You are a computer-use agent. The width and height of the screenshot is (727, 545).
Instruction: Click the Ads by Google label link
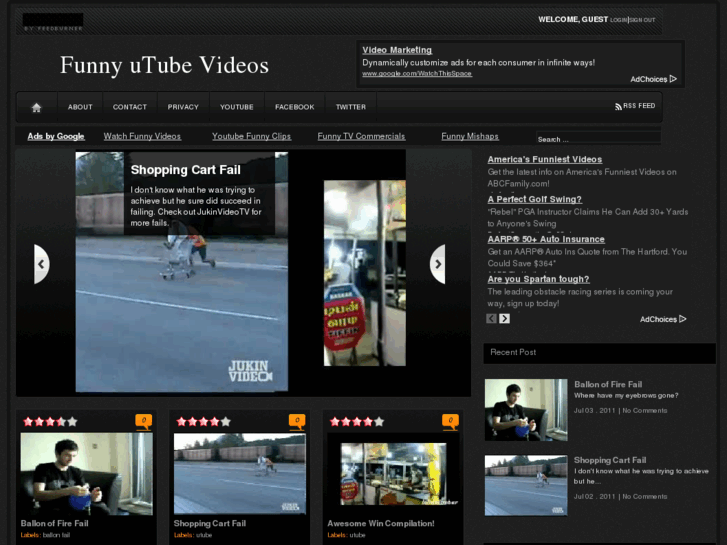[x=56, y=136]
